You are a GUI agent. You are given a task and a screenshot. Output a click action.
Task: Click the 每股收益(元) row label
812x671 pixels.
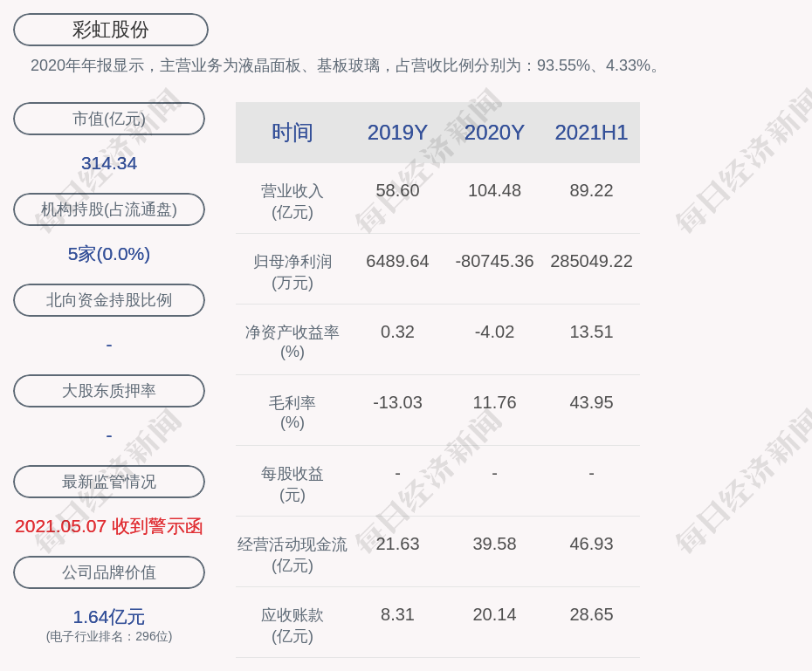[292, 483]
